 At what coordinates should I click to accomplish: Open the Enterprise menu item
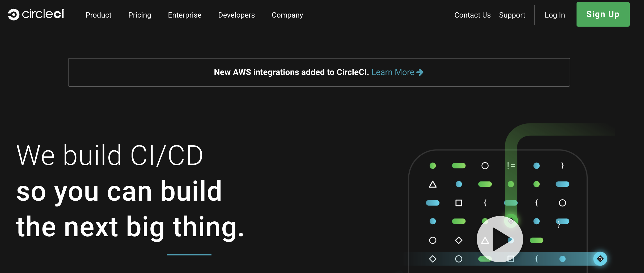(x=185, y=15)
